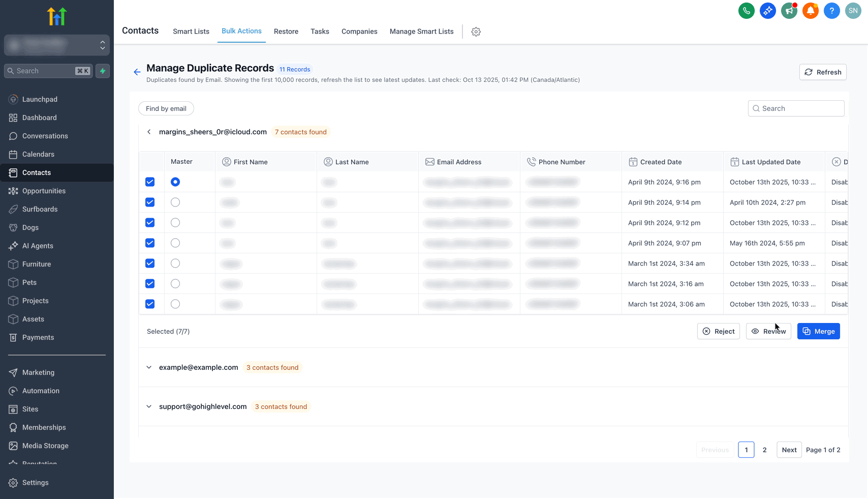Open Contacts settings gear icon
Screen dimensions: 868x499
476,32
